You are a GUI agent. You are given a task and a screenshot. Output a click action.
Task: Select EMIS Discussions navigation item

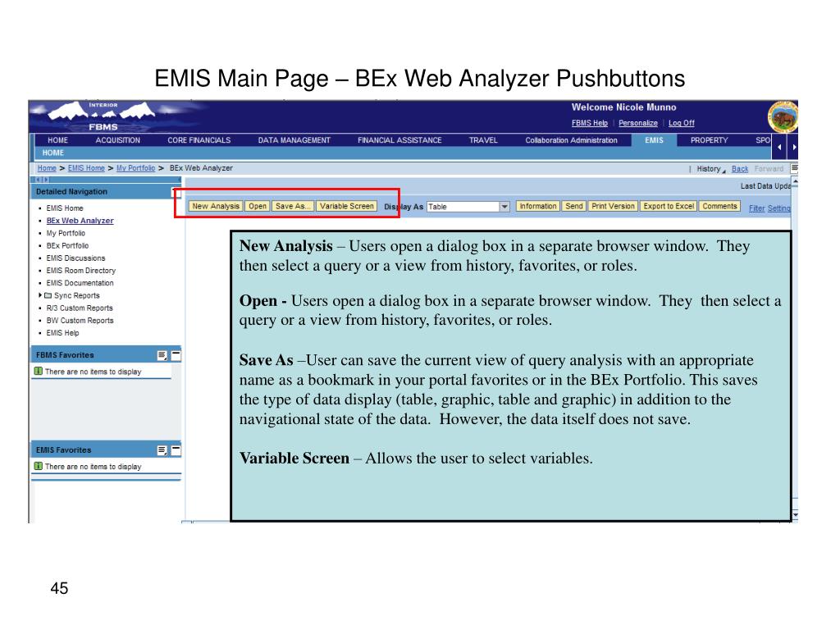point(75,258)
